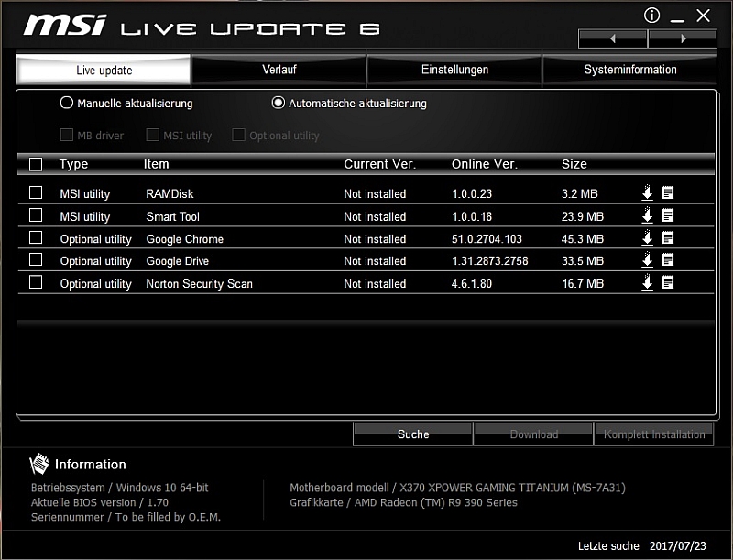The width and height of the screenshot is (733, 560).
Task: Click the download icon for RAMDisk
Action: click(647, 192)
